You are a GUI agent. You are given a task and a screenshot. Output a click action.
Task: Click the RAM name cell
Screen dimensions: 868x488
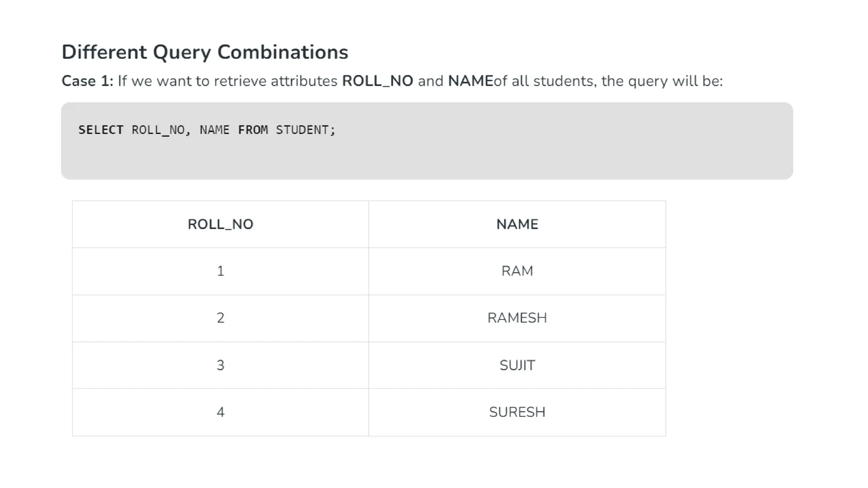click(x=517, y=271)
